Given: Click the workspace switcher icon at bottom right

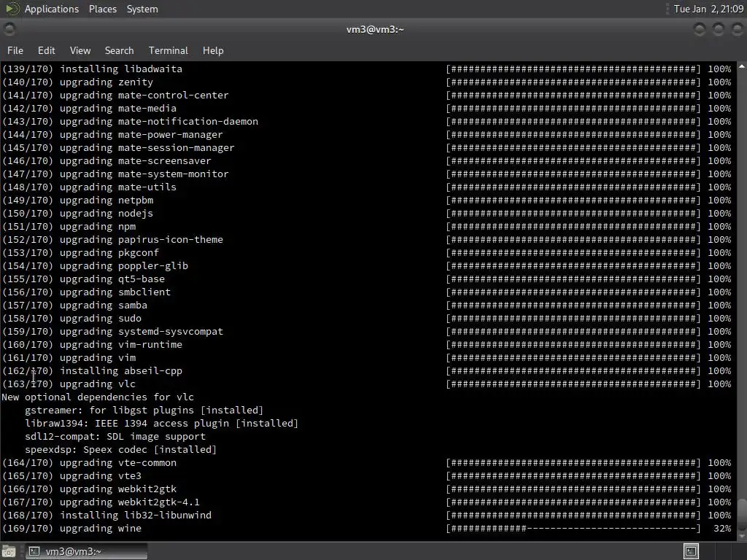Looking at the screenshot, I should [x=691, y=551].
